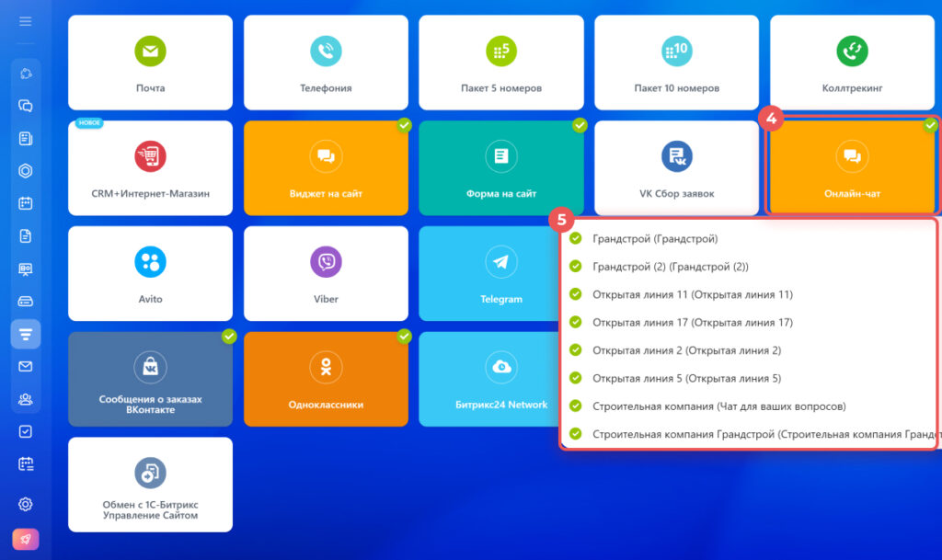Open settings gear in the sidebar
This screenshot has width=942, height=560.
coord(26,503)
